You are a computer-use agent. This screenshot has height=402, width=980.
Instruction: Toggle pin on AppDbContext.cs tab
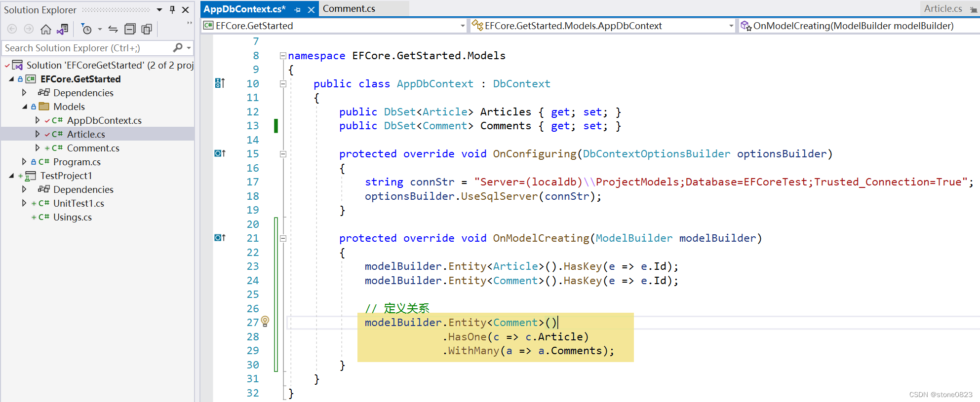(297, 9)
